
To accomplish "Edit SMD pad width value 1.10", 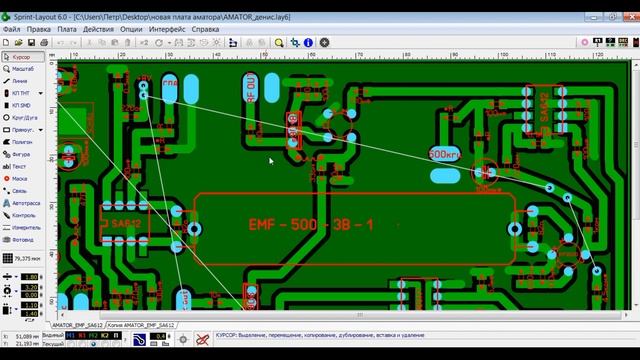I will tap(29, 305).
